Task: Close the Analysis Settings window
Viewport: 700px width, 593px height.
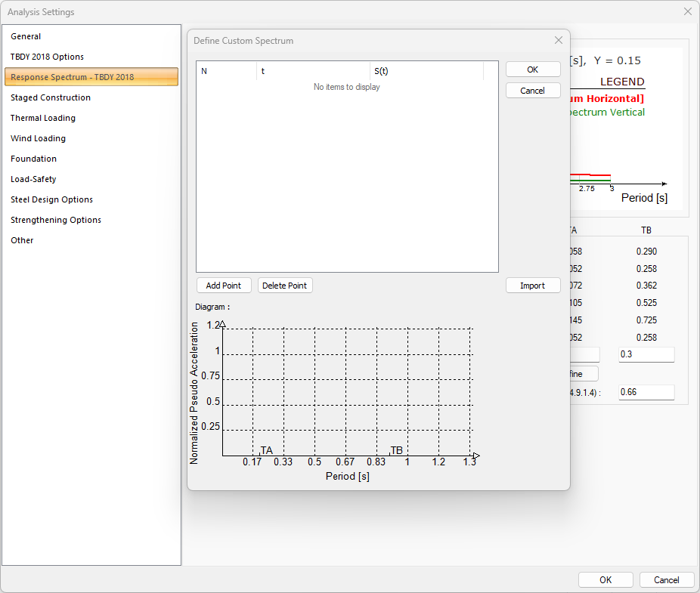Action: point(687,12)
